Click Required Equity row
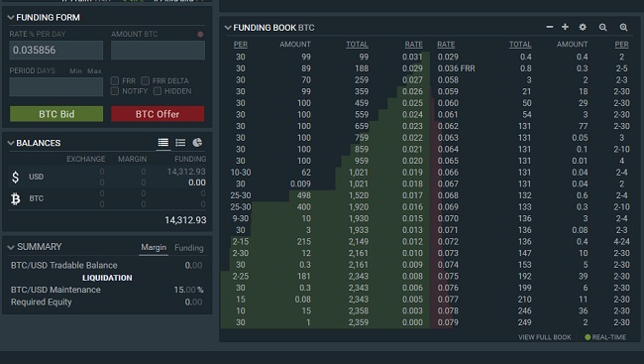Screen dimensions: 644x364 click(x=107, y=302)
